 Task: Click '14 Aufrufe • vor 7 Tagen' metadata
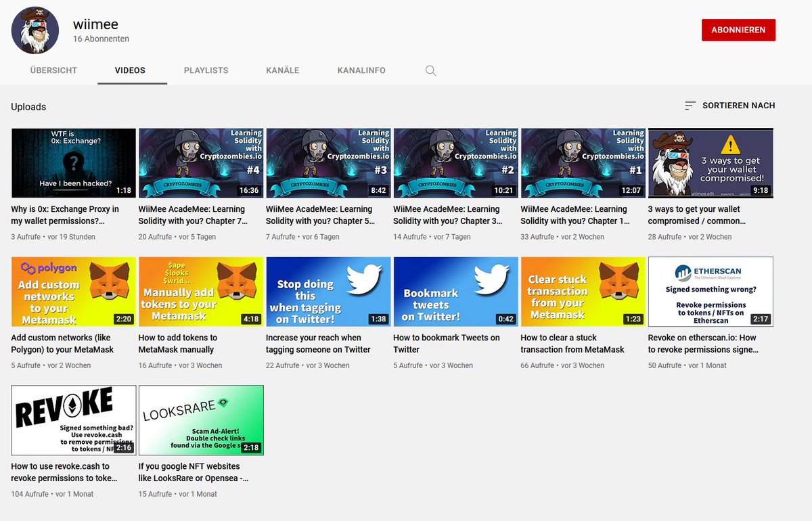[432, 237]
